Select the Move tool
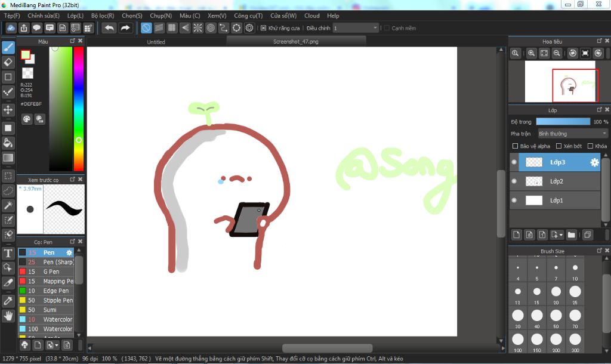The width and height of the screenshot is (611, 364). pos(8,110)
